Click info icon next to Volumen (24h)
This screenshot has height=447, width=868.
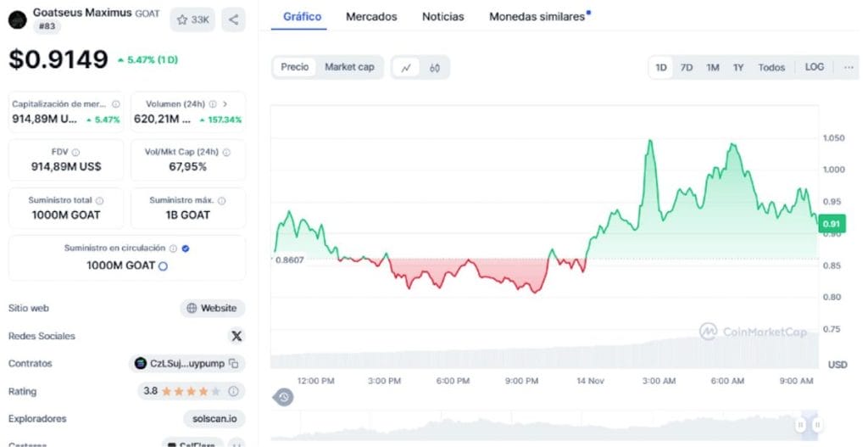(x=213, y=104)
